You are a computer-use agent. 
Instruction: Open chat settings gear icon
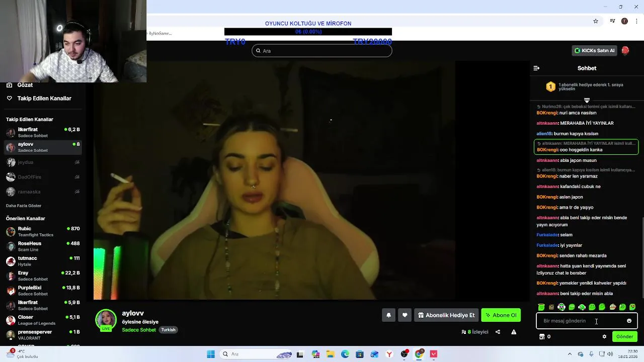(x=604, y=336)
